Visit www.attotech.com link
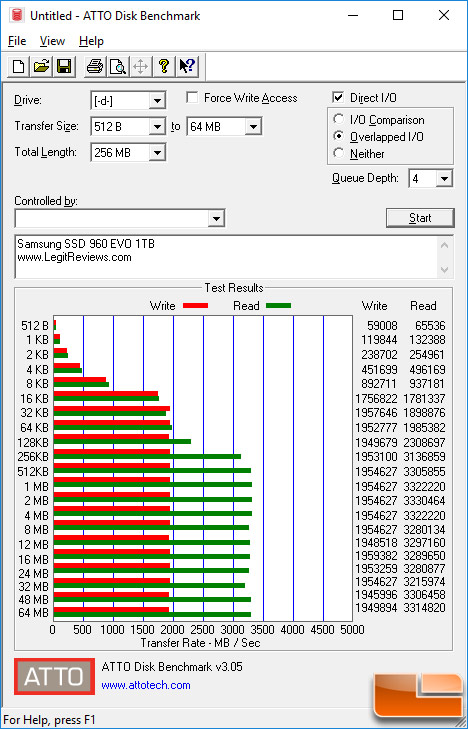The height and width of the screenshot is (729, 468). tap(146, 685)
